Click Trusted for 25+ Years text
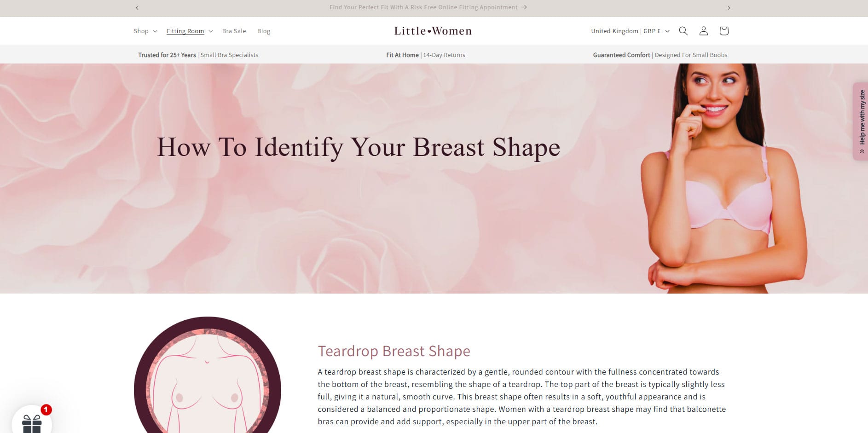Screen dimensions: 868x433 [x=167, y=55]
